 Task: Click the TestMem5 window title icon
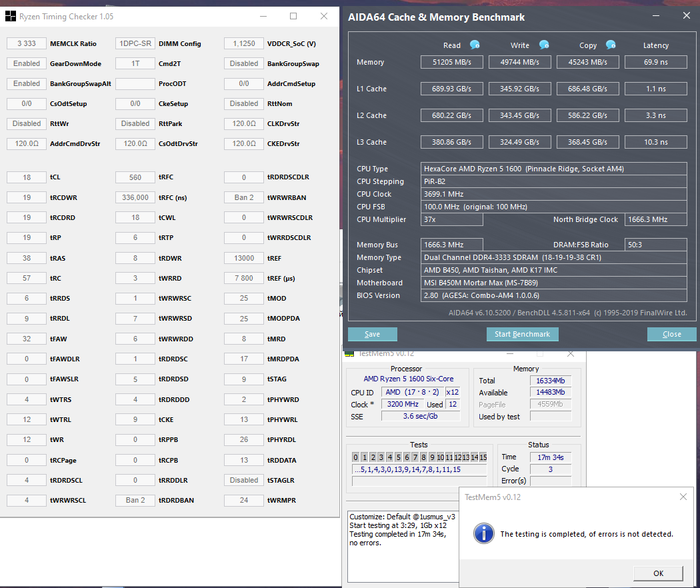coord(349,353)
